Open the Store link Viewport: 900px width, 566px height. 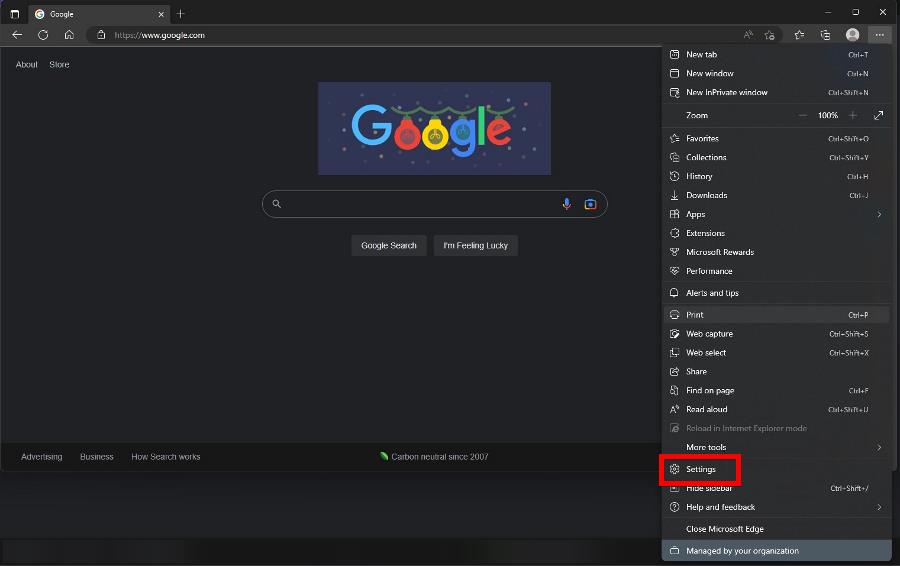tap(59, 65)
